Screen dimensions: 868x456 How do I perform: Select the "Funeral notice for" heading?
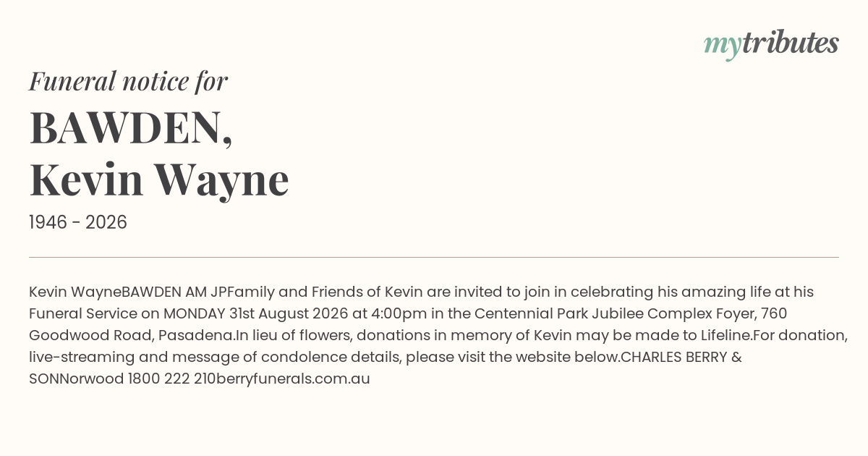tap(128, 81)
